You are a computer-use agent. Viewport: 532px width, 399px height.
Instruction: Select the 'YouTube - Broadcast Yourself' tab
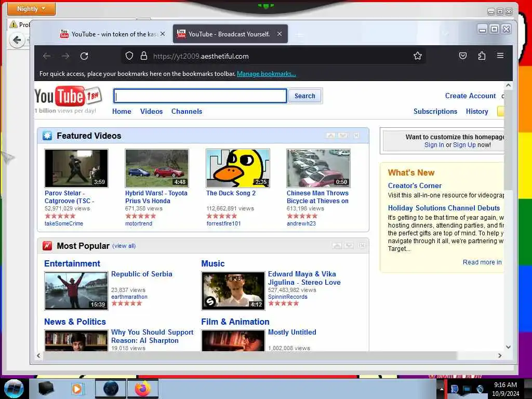(230, 34)
